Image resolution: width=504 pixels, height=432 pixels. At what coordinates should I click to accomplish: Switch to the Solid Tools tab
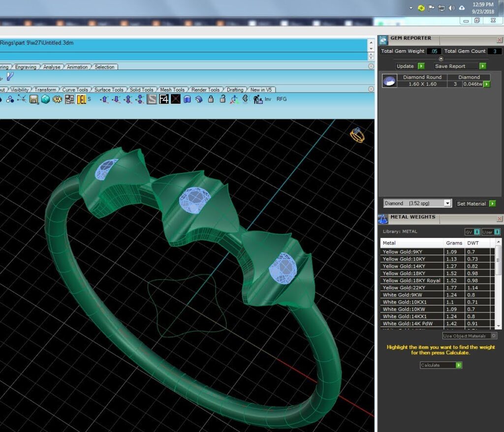(x=141, y=90)
